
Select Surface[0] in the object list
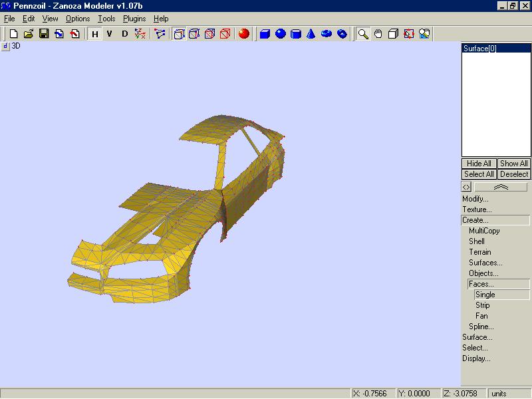[x=480, y=49]
